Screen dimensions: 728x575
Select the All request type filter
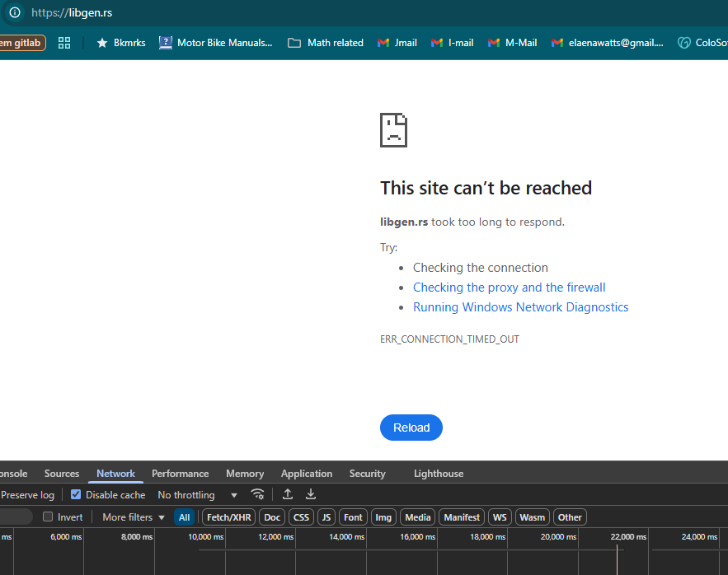click(x=185, y=517)
